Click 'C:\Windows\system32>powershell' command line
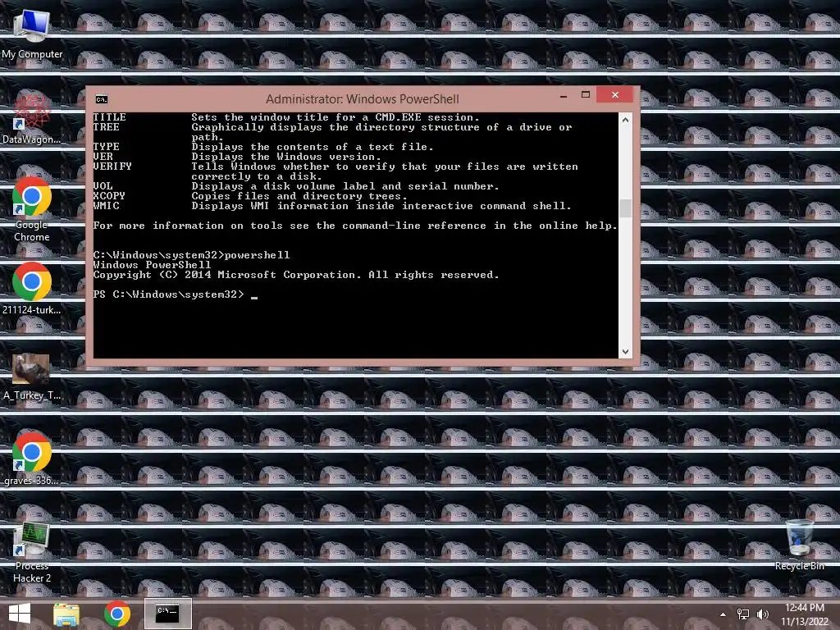This screenshot has height=630, width=840. [191, 255]
